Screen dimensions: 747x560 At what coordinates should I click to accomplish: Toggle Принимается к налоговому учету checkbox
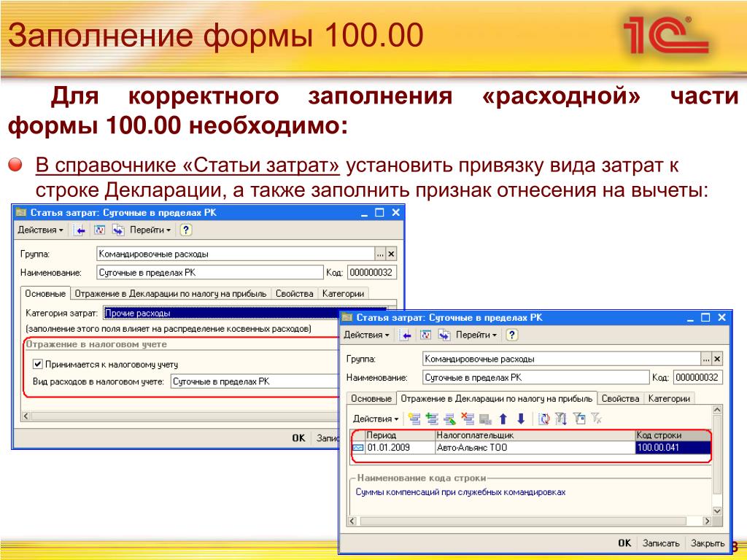(38, 365)
